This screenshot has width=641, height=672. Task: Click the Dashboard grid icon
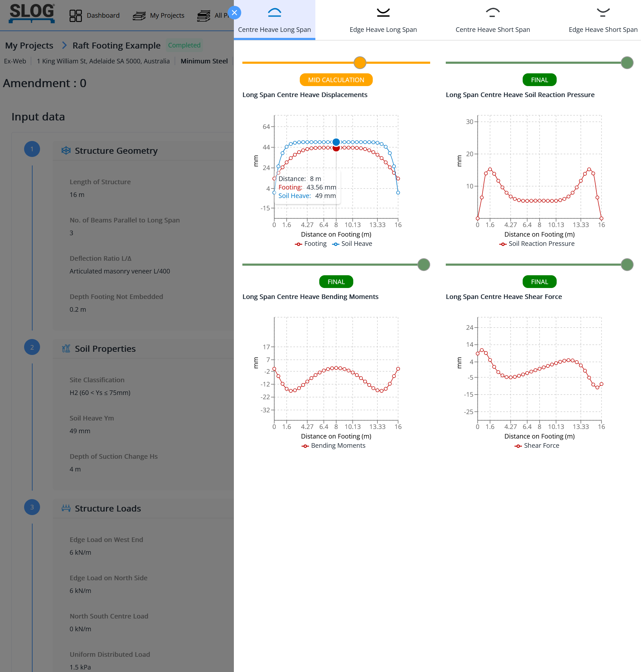pos(75,16)
